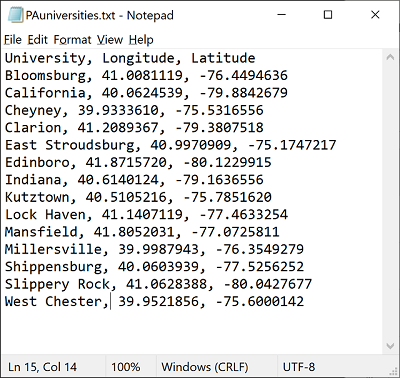Click on the Cheyney row
The width and height of the screenshot is (400, 378).
click(134, 110)
